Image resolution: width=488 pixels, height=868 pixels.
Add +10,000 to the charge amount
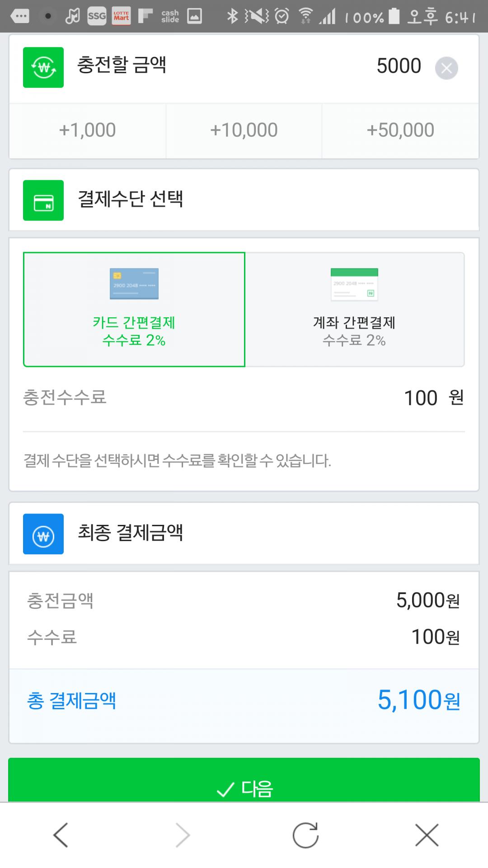(x=244, y=131)
